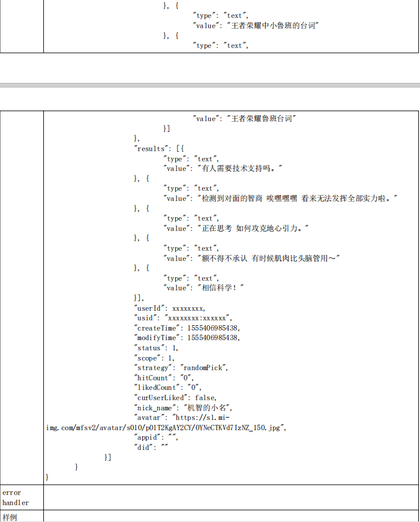Click the value "有人需要技术支持吗。"

pos(238,169)
